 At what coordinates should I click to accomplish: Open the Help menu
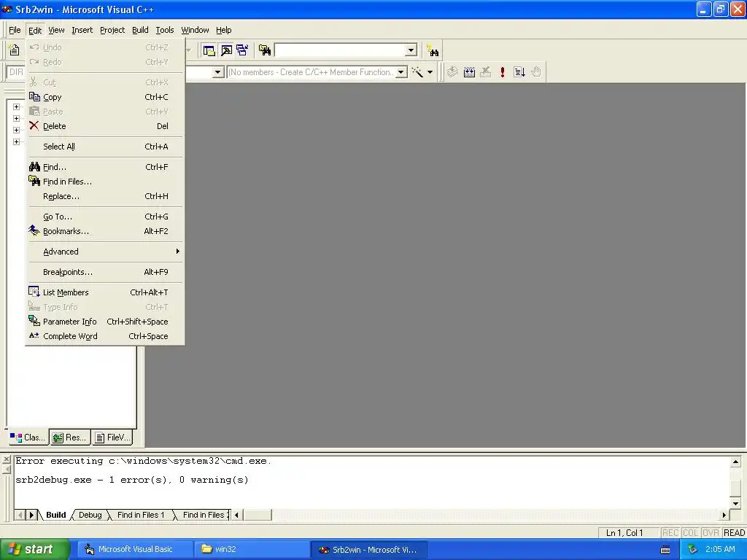pos(223,30)
